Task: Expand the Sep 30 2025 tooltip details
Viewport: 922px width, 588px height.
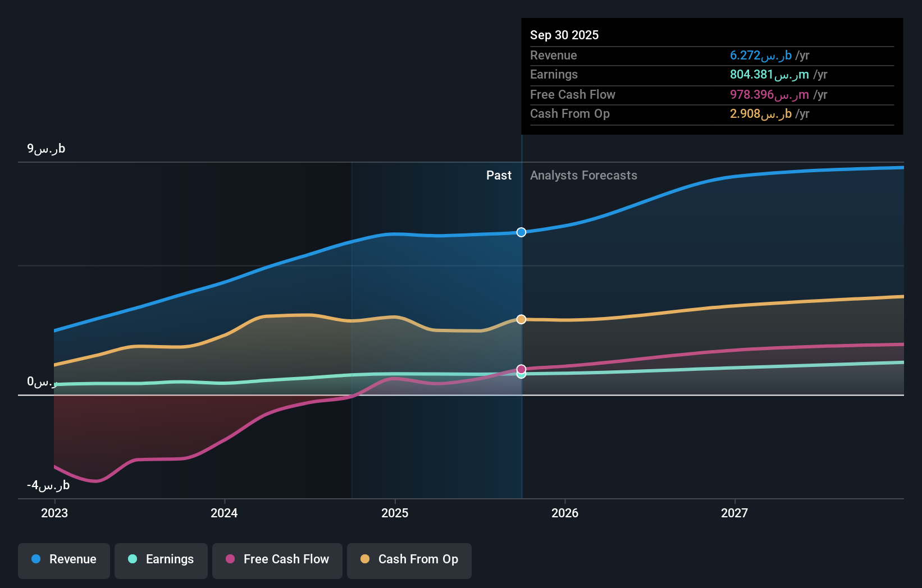Action: [564, 35]
